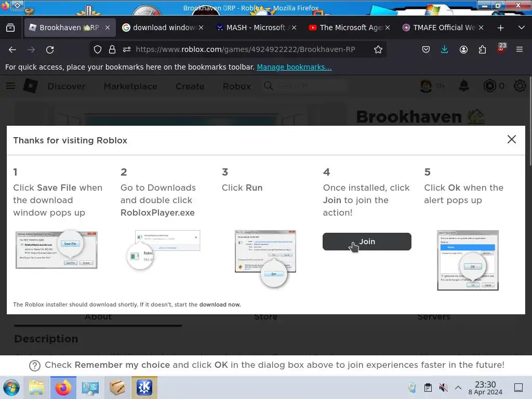Open Roblox side navigation hamburger menu
Viewport: 532px width, 399px height.
pos(10,86)
